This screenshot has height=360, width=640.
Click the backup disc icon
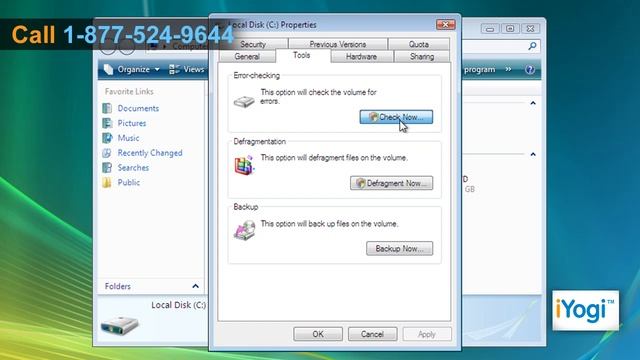pos(244,230)
